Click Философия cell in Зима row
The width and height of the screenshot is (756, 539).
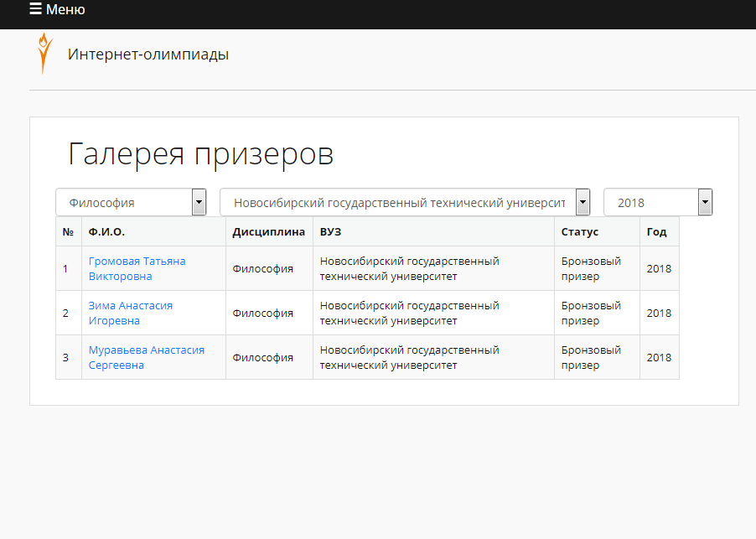270,313
